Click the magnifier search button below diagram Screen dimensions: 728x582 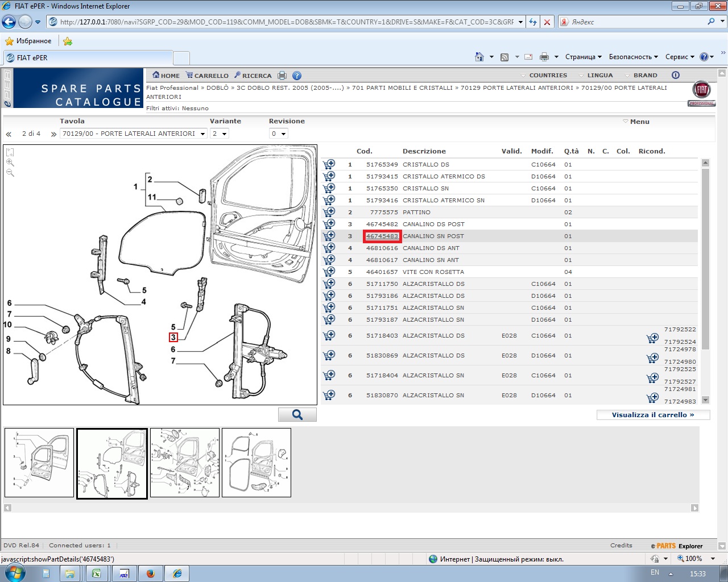(297, 415)
